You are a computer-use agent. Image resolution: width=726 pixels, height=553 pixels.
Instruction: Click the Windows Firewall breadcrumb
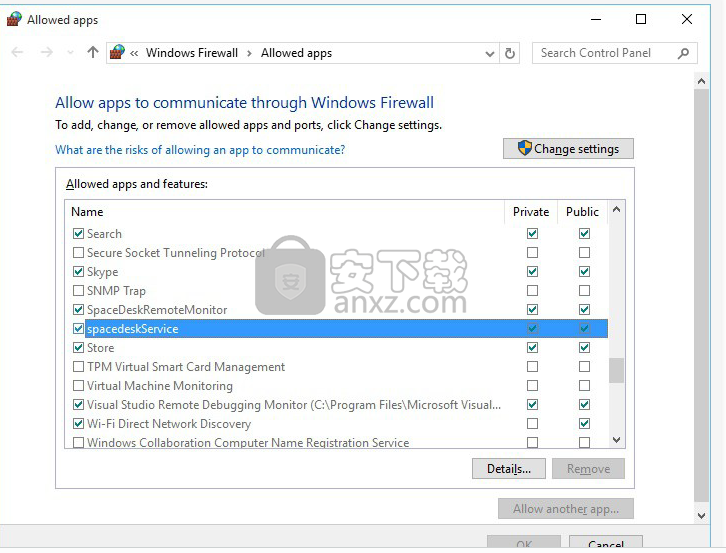point(192,53)
